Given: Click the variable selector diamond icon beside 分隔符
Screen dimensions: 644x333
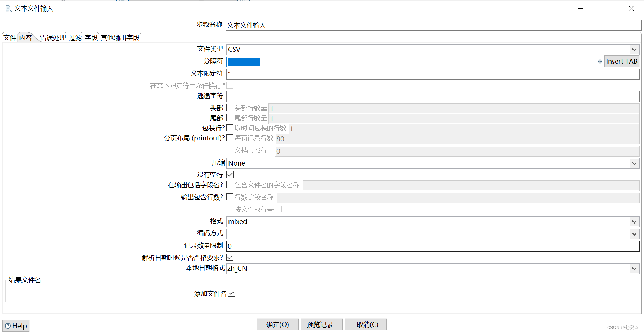Looking at the screenshot, I should click(600, 61).
